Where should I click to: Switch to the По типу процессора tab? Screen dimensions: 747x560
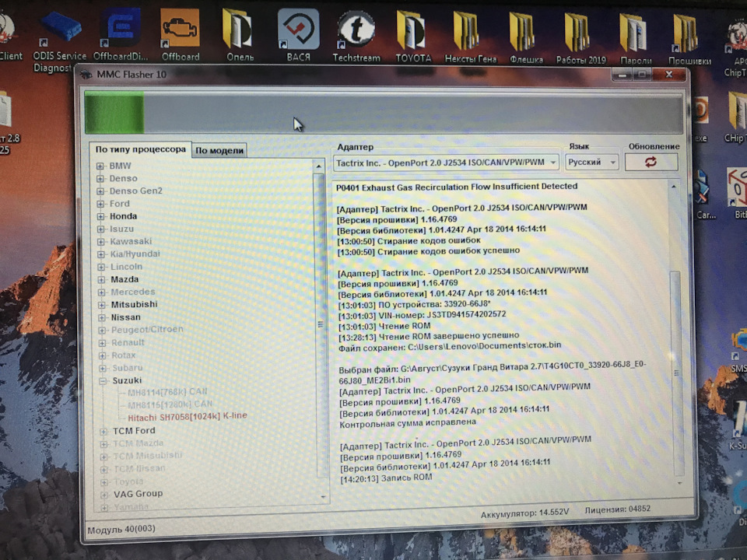point(141,149)
